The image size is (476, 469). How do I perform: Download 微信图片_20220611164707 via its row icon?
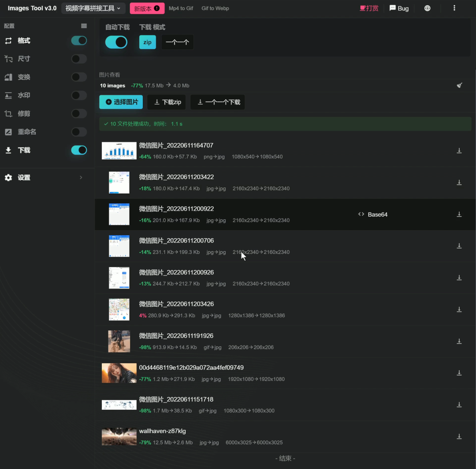coord(459,150)
